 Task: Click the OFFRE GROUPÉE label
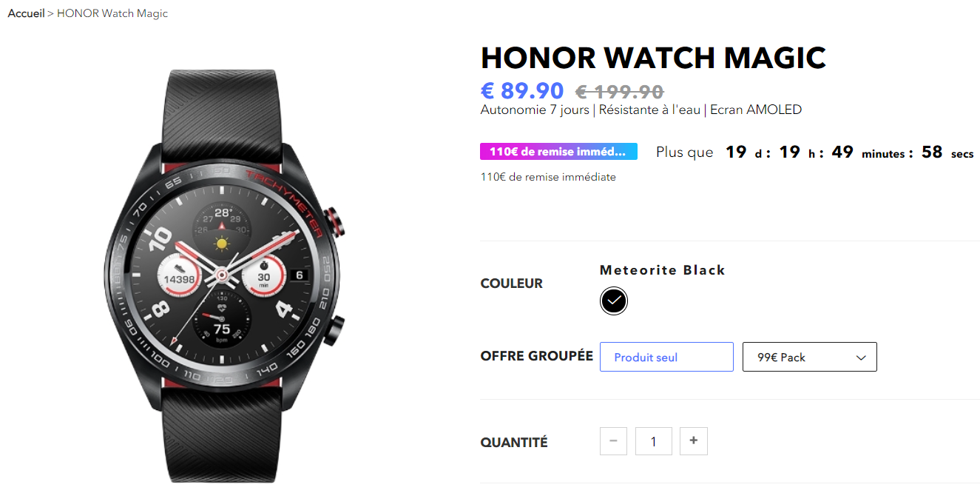[x=537, y=356]
